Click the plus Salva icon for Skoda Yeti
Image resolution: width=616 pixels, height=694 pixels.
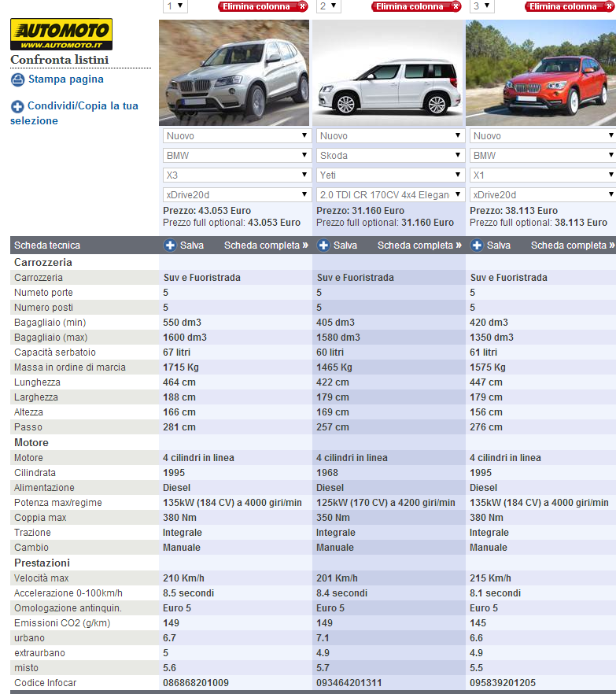pos(323,245)
